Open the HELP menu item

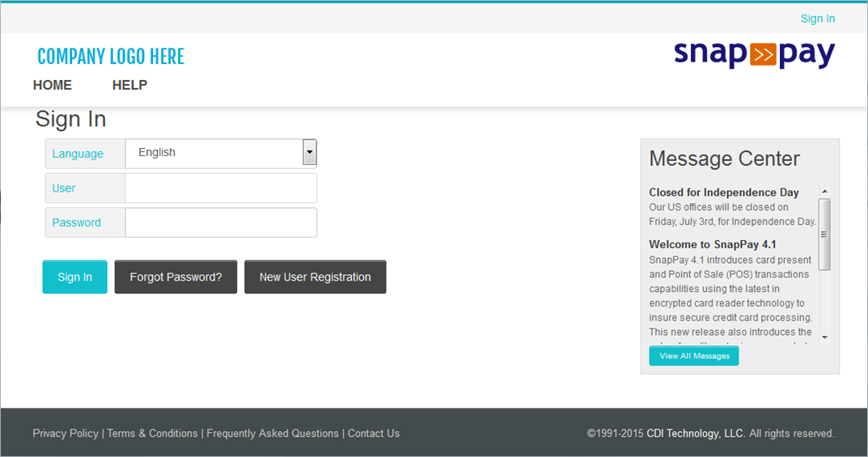[129, 85]
